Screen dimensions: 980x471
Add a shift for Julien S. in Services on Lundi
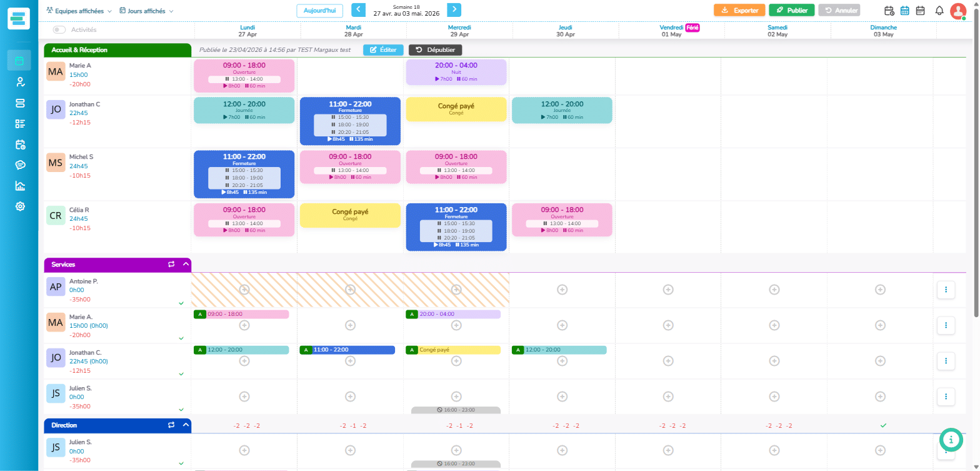point(244,397)
